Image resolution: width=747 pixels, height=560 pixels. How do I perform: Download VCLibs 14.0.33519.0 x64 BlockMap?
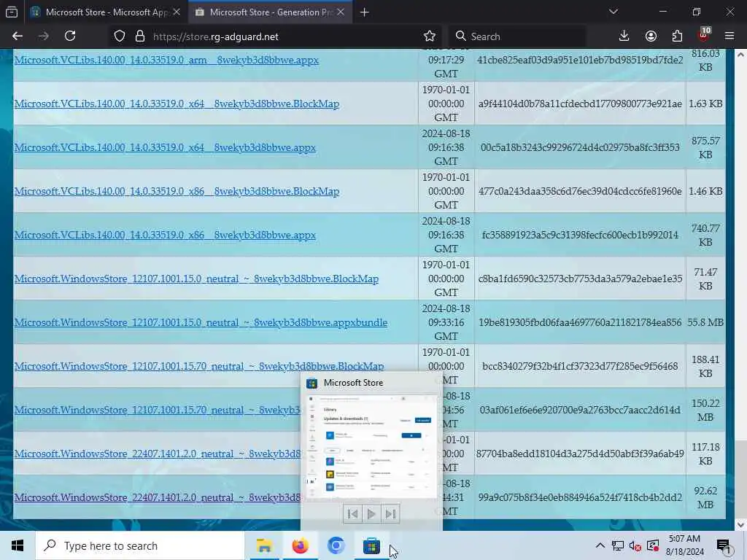pos(177,104)
